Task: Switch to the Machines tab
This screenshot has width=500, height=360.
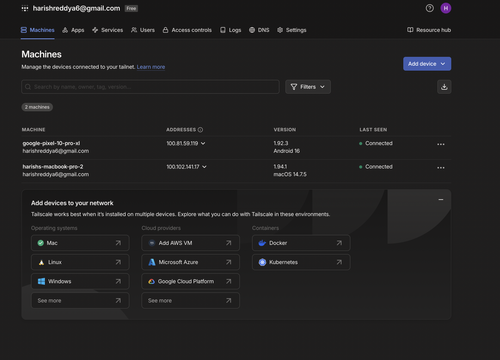Action: pyautogui.click(x=38, y=30)
